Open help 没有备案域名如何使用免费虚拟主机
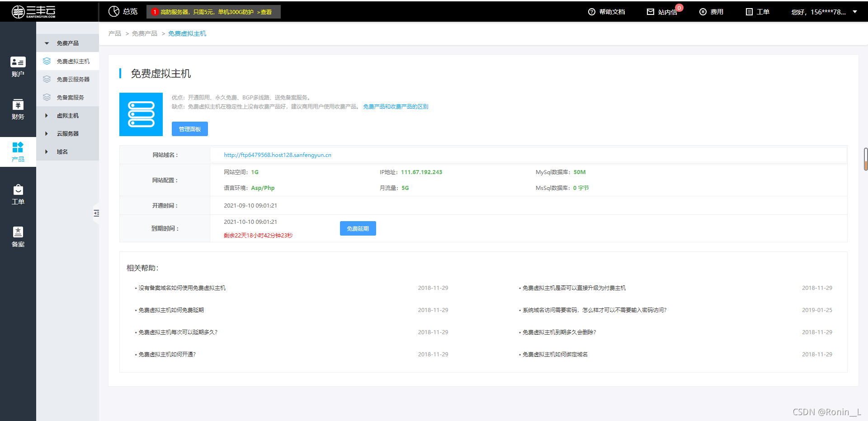This screenshot has width=868, height=421. point(182,288)
